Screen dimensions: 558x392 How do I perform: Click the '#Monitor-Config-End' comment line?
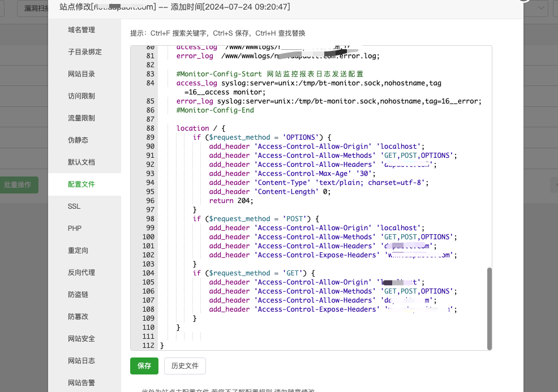(215, 110)
